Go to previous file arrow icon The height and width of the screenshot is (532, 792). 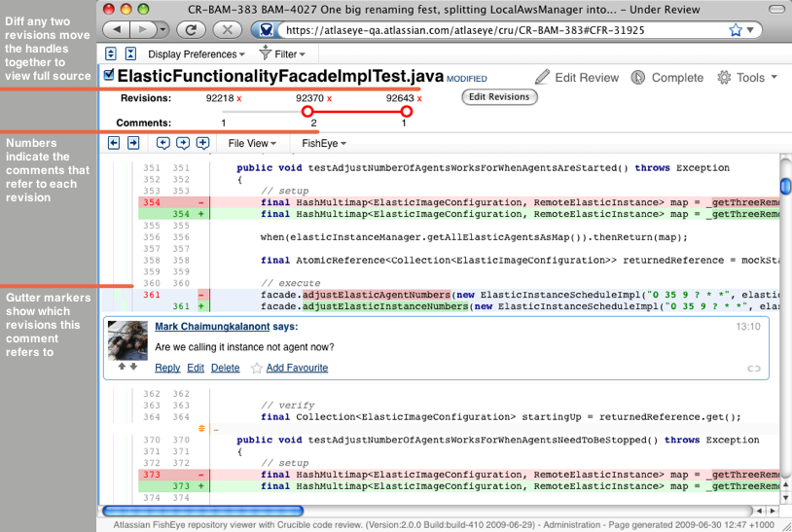pos(114,143)
